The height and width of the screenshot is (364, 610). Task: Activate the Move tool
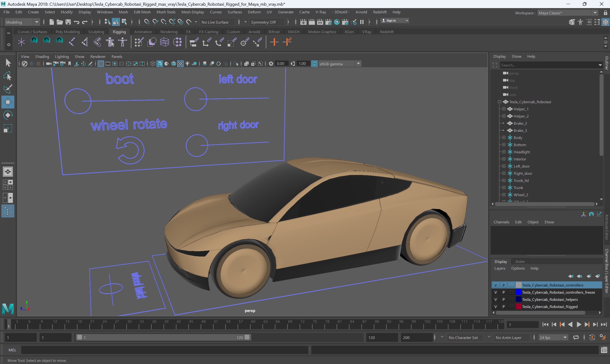8,102
